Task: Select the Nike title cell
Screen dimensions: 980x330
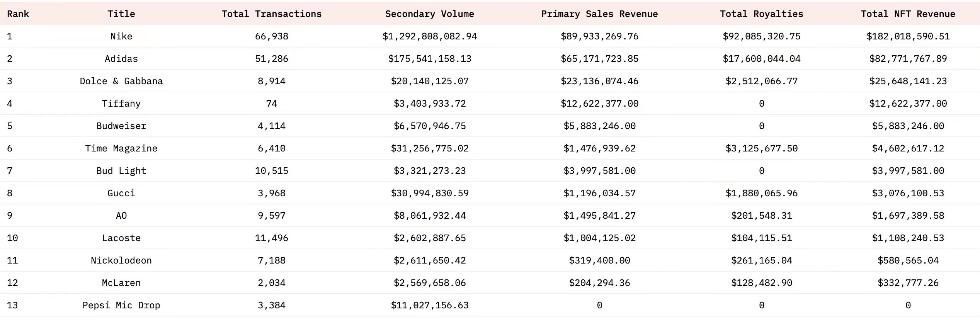Action: pyautogui.click(x=121, y=36)
